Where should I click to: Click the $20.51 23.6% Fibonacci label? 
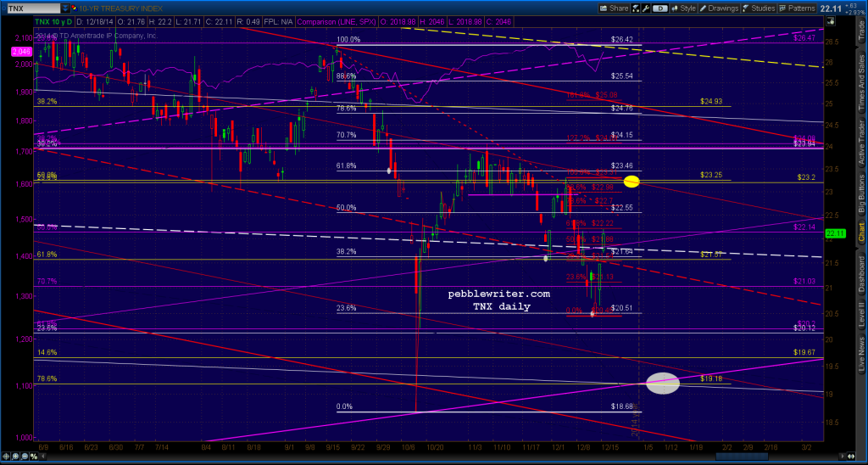point(621,308)
